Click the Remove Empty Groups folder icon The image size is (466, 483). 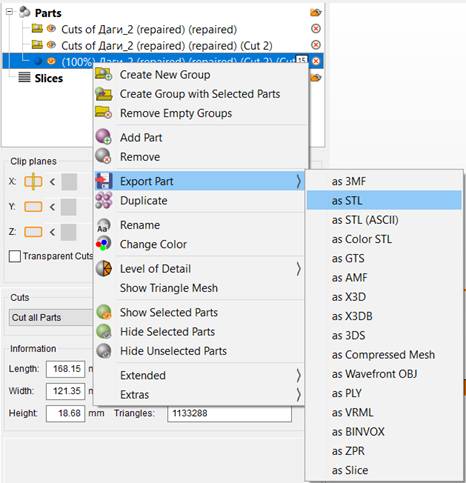point(103,113)
